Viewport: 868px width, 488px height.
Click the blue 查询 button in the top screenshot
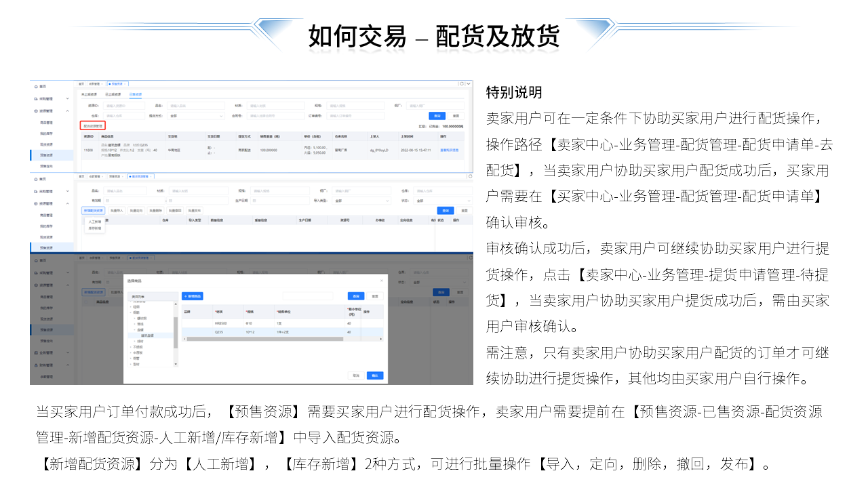click(x=438, y=115)
